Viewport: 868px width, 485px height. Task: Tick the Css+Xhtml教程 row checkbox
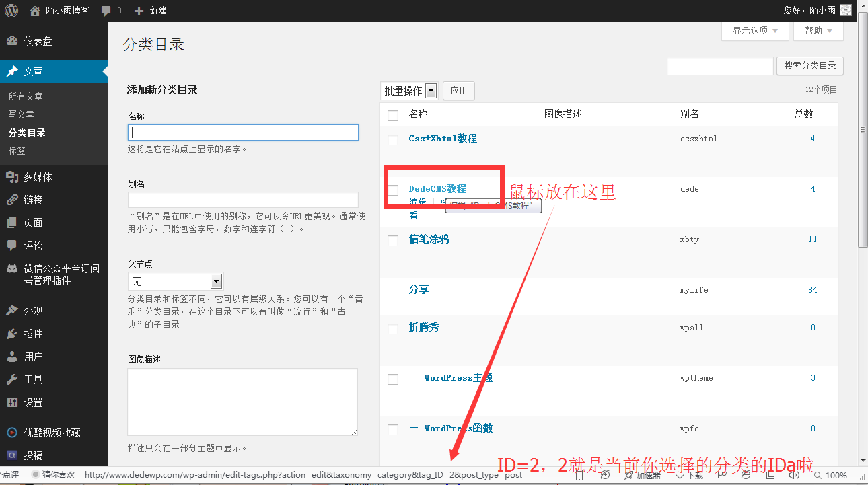(x=393, y=139)
